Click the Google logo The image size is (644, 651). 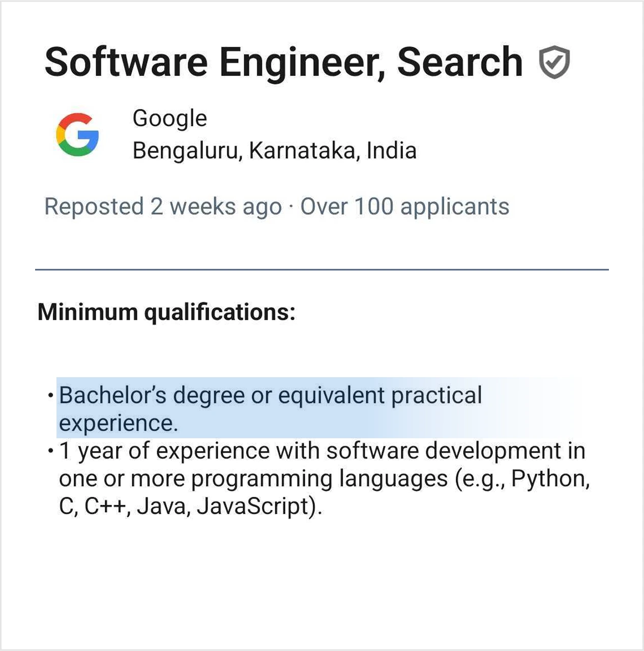tap(77, 134)
